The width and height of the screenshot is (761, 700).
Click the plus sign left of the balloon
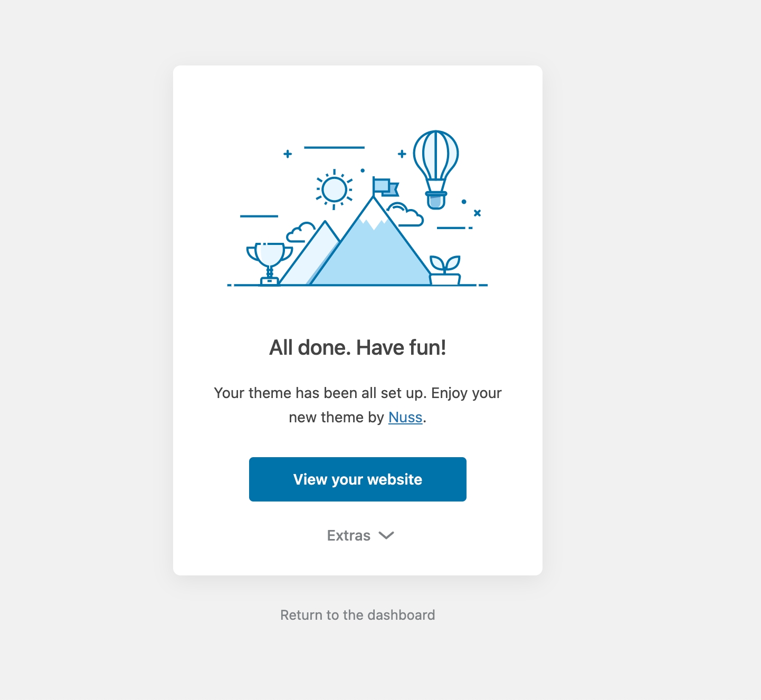point(402,154)
